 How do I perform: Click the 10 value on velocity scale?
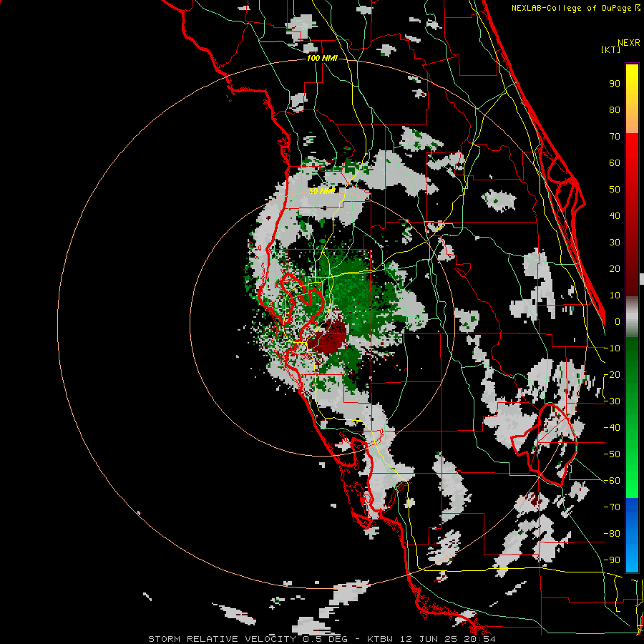coord(615,296)
